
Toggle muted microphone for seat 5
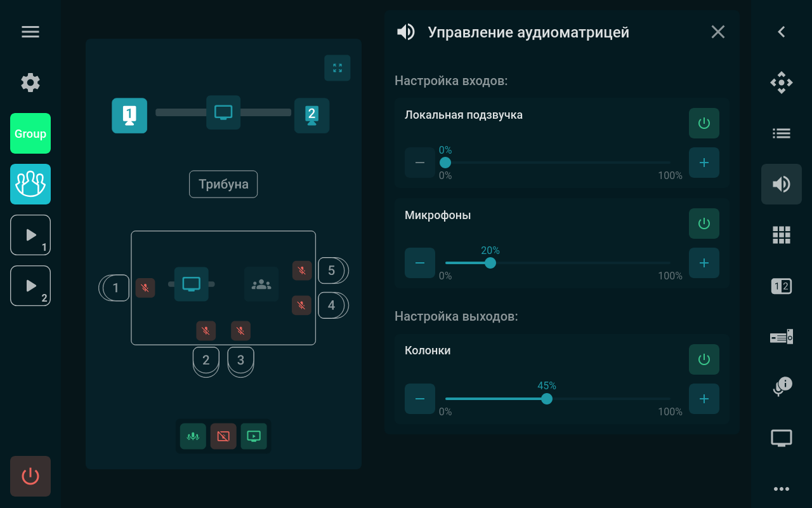pos(302,271)
